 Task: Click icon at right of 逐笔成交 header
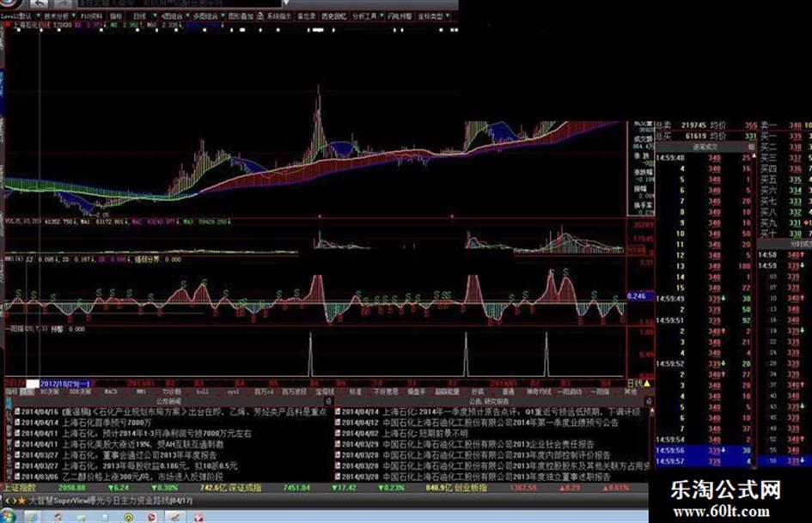click(x=751, y=147)
